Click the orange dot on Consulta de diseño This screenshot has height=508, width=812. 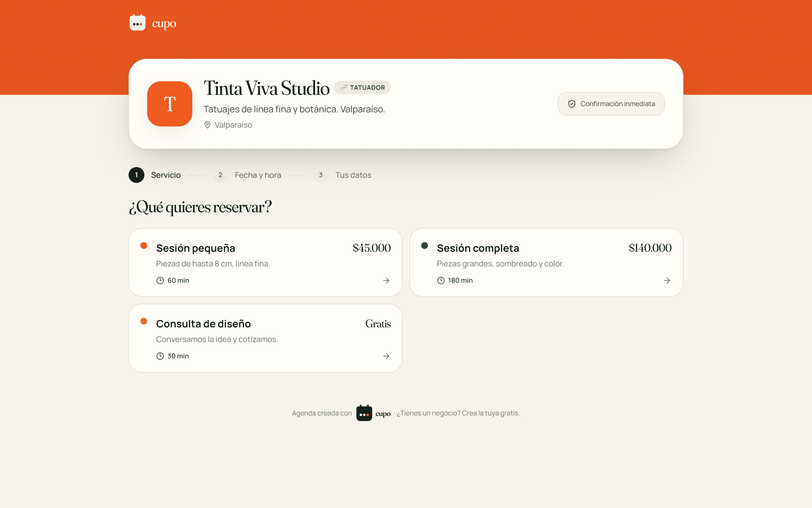pyautogui.click(x=144, y=321)
